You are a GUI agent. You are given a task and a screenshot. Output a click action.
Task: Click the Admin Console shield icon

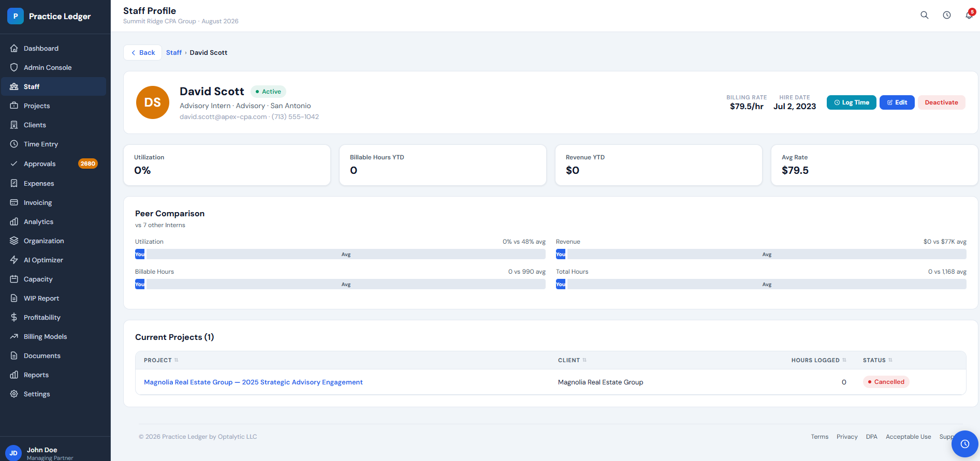click(14, 67)
